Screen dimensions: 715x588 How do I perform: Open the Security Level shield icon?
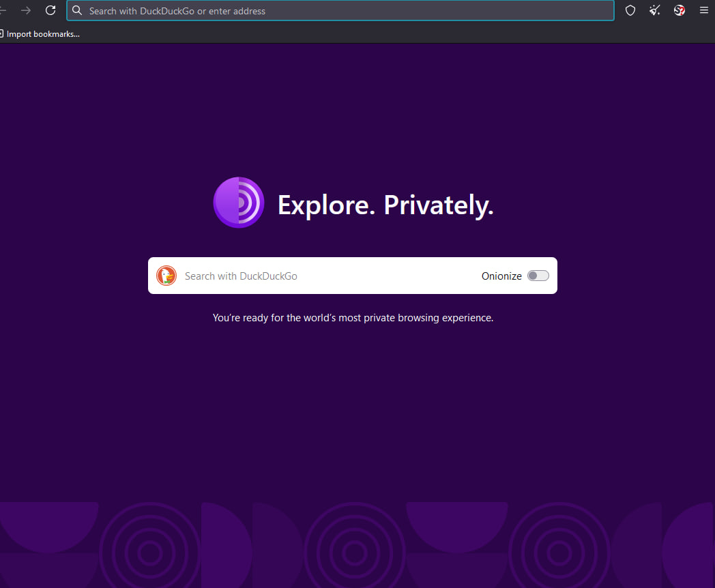click(x=630, y=10)
